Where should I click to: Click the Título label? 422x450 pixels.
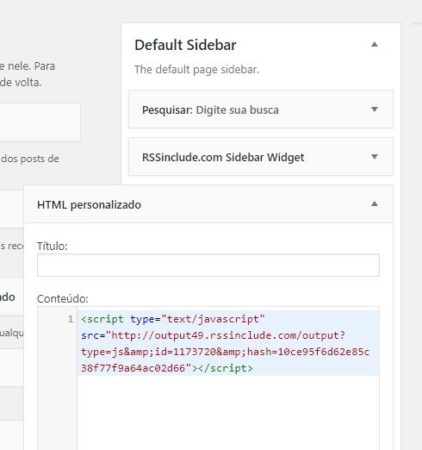click(52, 246)
